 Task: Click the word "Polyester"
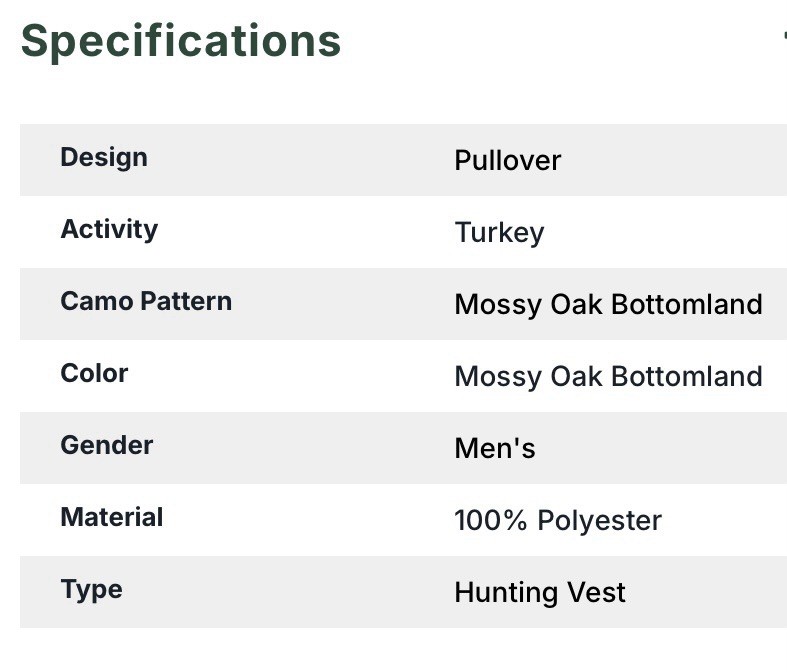click(599, 521)
